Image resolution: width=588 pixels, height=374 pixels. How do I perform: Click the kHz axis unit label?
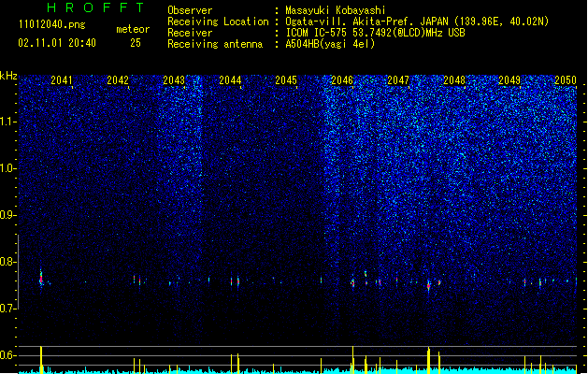[8, 76]
